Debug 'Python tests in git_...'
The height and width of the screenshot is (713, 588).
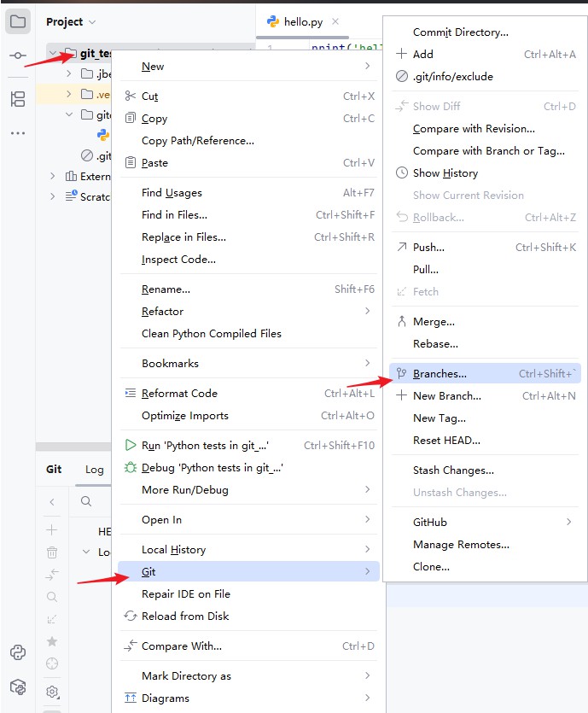(x=248, y=467)
